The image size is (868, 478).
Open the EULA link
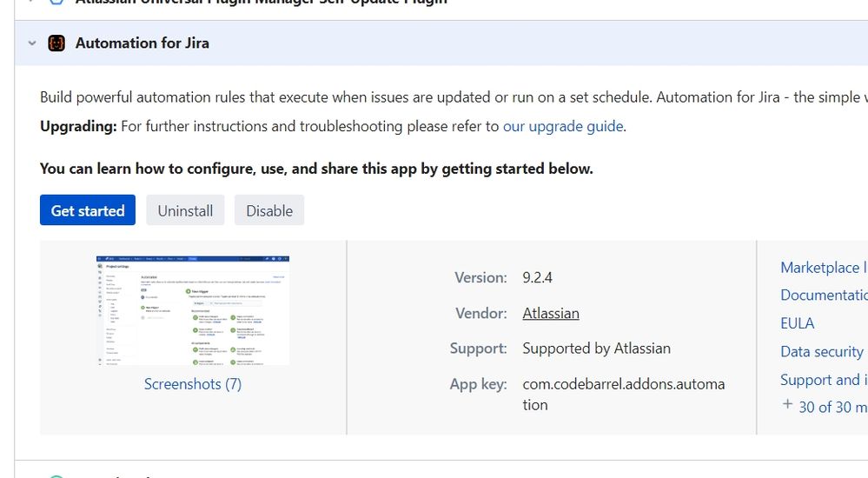[x=797, y=323]
